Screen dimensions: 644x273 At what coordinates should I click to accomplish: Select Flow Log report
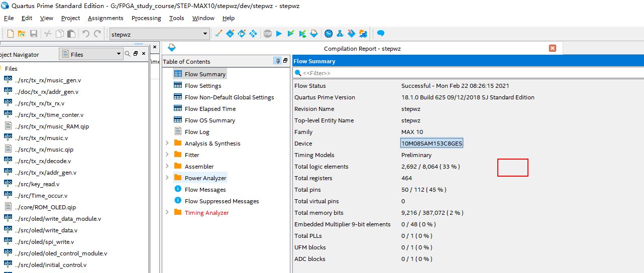(x=197, y=131)
